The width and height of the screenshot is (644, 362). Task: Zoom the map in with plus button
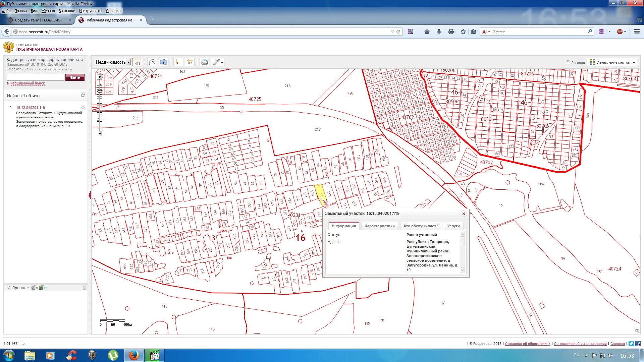[x=100, y=77]
